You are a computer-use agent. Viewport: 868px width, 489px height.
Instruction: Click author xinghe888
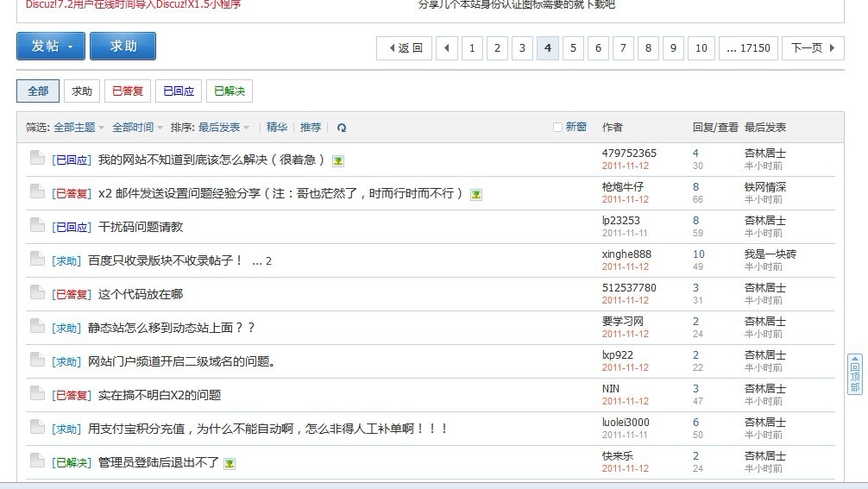point(626,254)
